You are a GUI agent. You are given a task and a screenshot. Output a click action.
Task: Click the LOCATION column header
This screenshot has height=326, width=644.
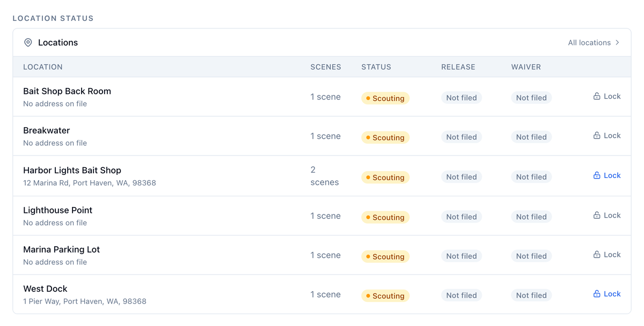[x=43, y=67]
